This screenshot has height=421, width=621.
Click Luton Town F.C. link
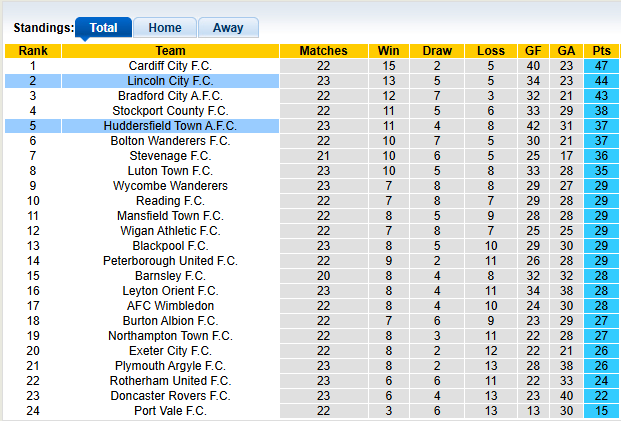(170, 171)
